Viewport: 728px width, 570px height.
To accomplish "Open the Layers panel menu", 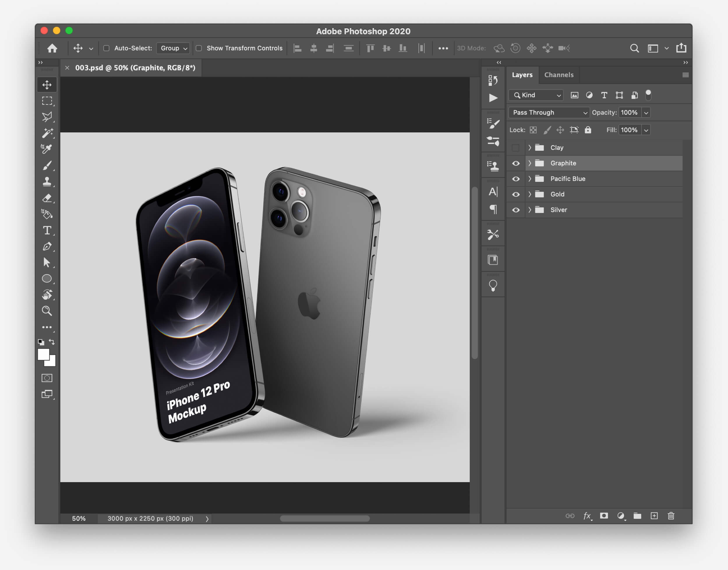I will pos(685,75).
